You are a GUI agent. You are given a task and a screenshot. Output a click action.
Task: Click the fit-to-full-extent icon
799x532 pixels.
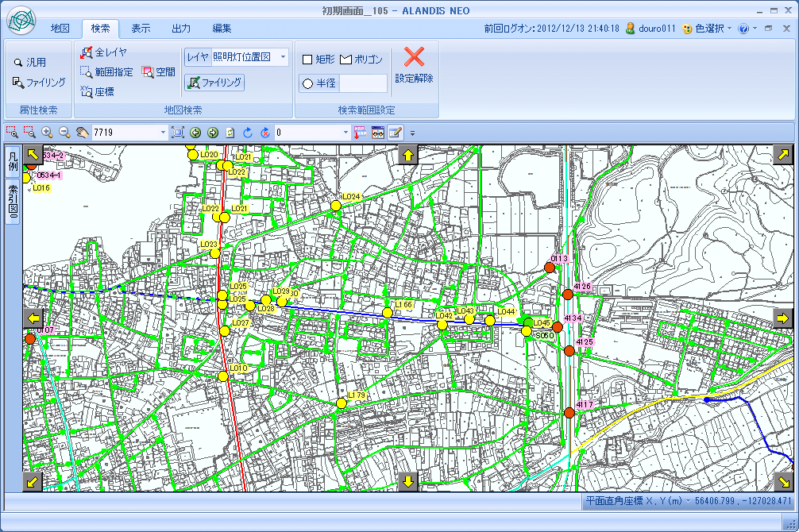click(178, 133)
